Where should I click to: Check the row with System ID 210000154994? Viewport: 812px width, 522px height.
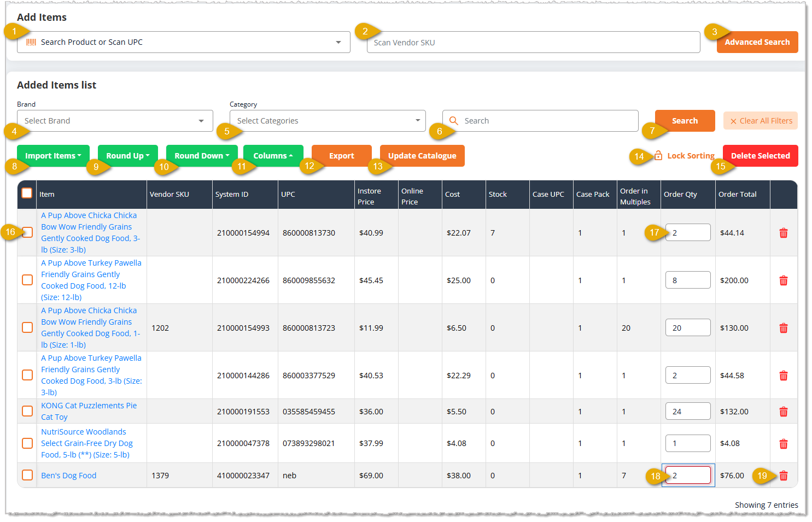point(27,232)
